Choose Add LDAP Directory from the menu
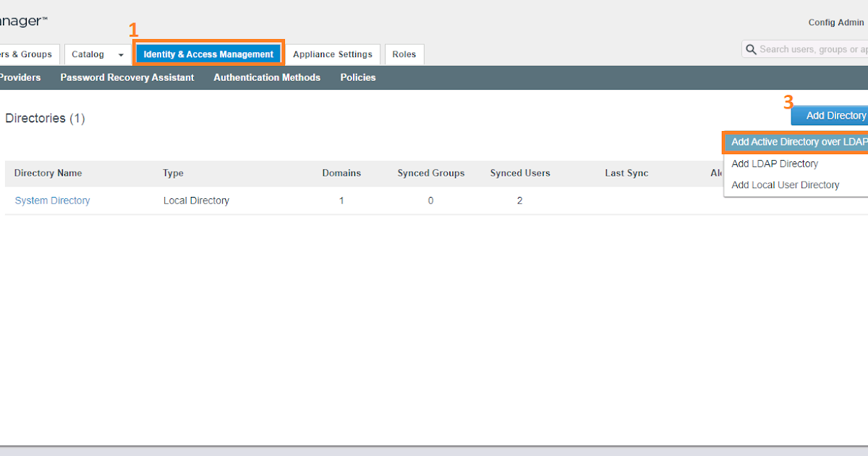This screenshot has height=456, width=868. pyautogui.click(x=775, y=164)
